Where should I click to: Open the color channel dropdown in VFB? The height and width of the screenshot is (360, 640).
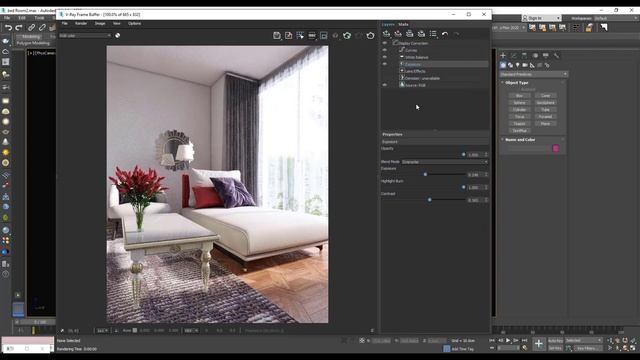(85, 36)
